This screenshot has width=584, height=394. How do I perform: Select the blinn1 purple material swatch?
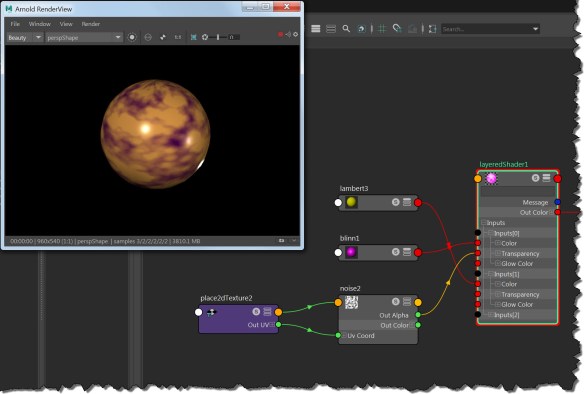[351, 252]
